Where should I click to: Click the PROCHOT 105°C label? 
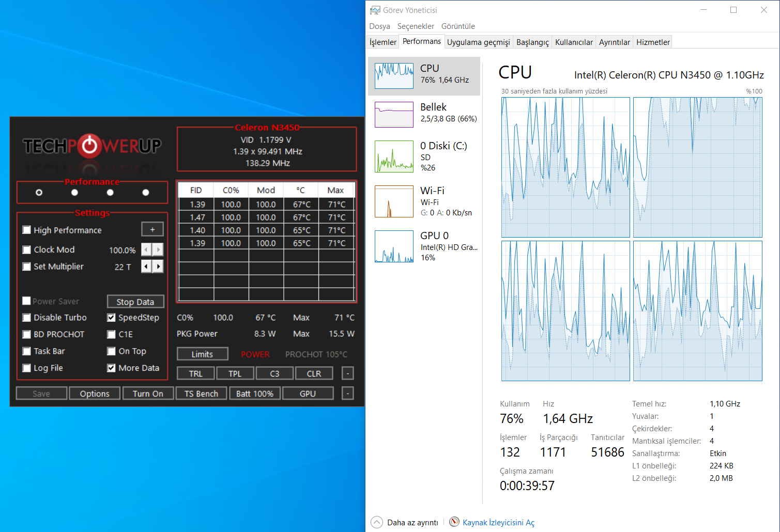(x=316, y=354)
